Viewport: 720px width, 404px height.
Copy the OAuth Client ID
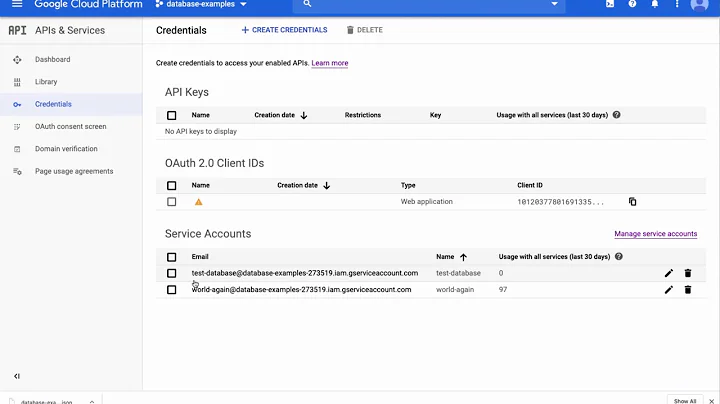pos(633,202)
